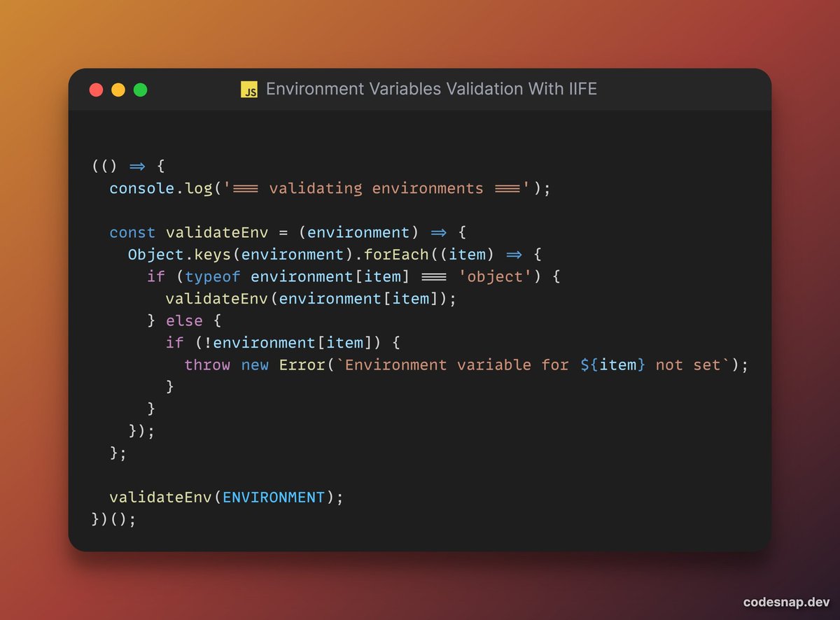Click the 'object' string literal
This screenshot has width=840, height=620.
495,276
